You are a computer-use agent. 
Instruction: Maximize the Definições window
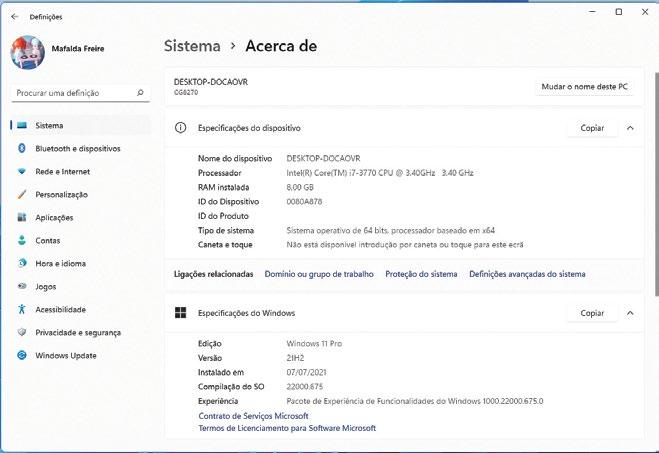[x=619, y=12]
